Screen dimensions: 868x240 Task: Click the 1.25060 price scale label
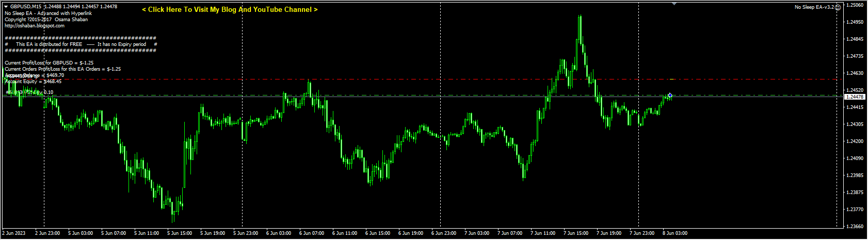[x=855, y=5]
